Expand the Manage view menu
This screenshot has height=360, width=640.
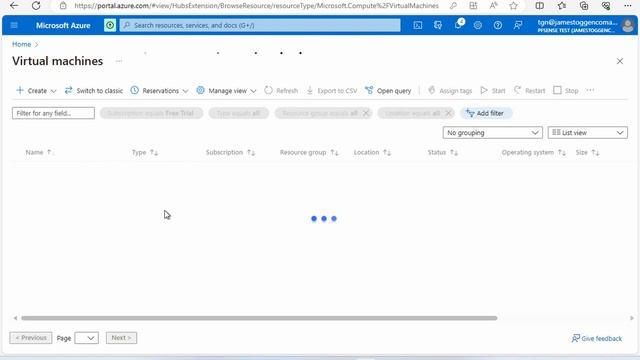point(226,91)
